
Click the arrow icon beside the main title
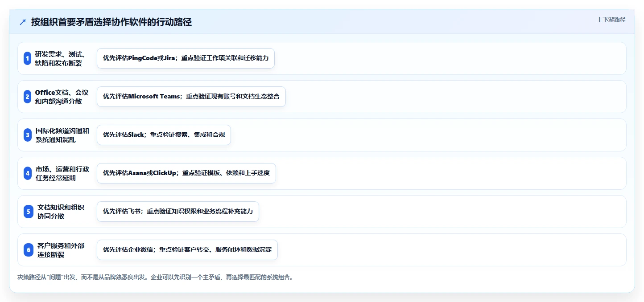pyautogui.click(x=23, y=22)
